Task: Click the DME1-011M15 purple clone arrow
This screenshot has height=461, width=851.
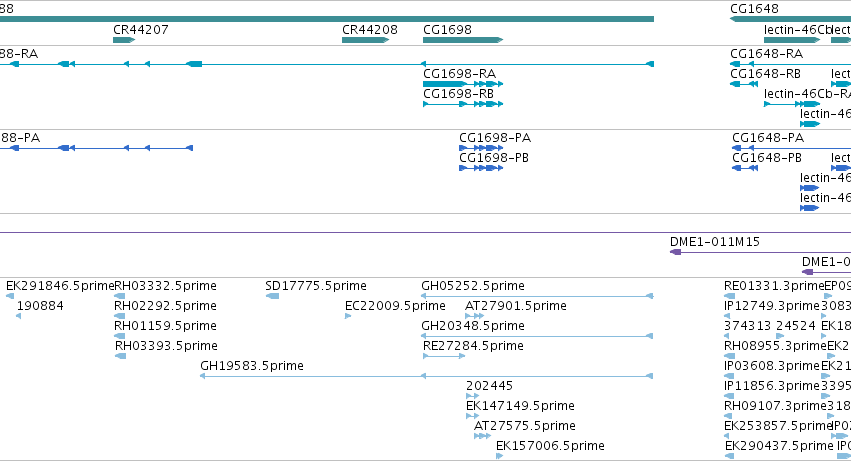Action: 760,252
